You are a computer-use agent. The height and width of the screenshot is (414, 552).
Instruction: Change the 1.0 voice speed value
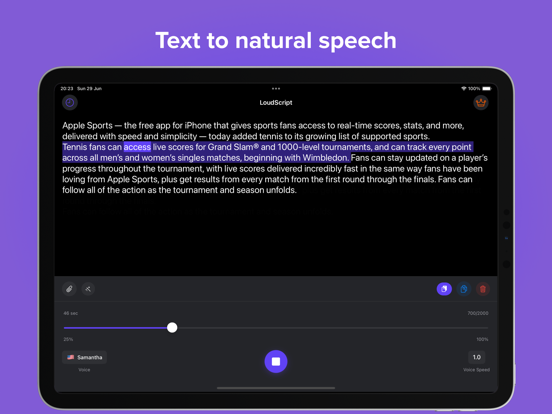(x=477, y=357)
